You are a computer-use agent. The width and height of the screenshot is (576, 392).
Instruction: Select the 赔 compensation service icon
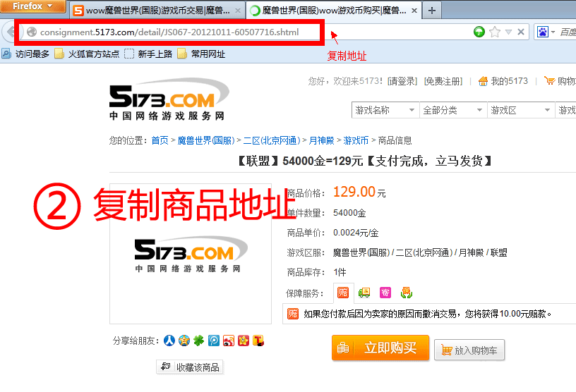coord(343,293)
